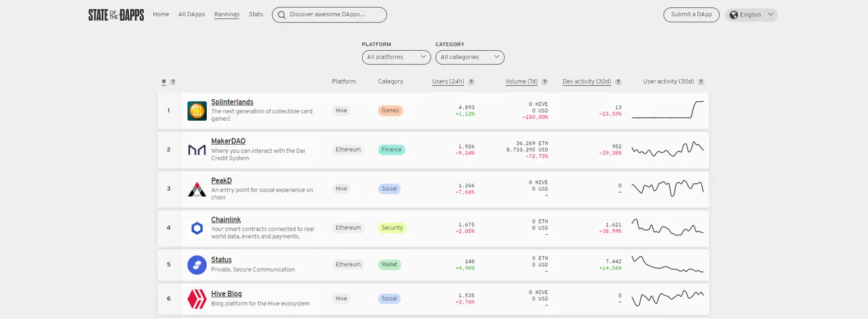This screenshot has height=319, width=868.
Task: Click the Submit a DApp button
Action: click(691, 14)
